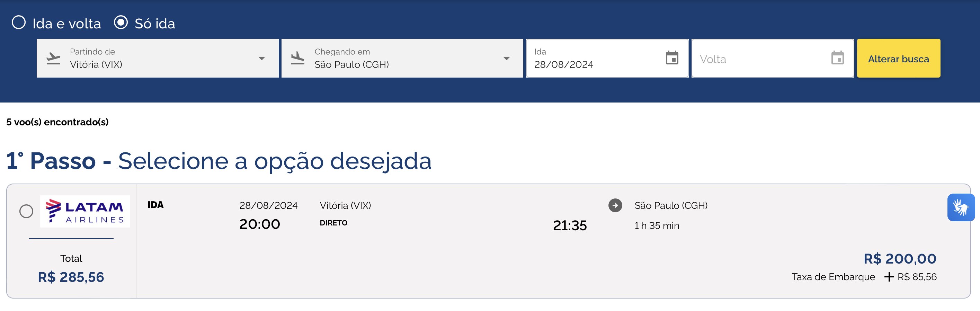Open the sign language accessibility widget
980x311 pixels.
[961, 207]
